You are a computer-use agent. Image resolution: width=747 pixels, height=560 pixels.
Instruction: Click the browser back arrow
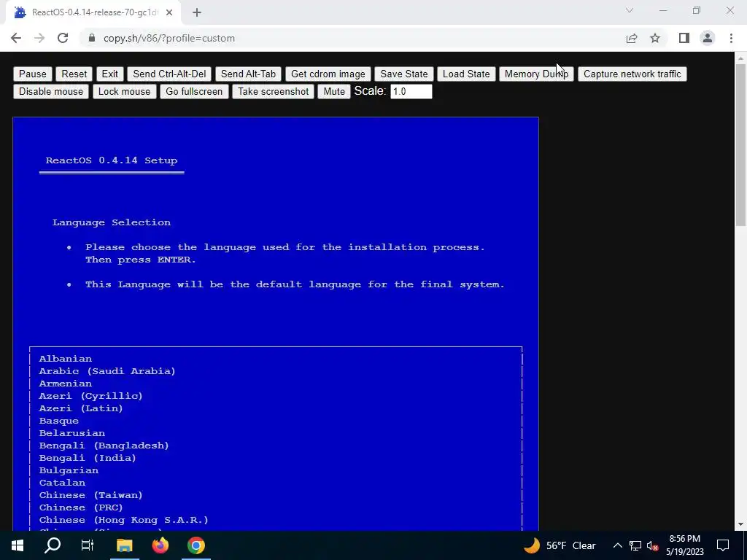[x=16, y=38]
